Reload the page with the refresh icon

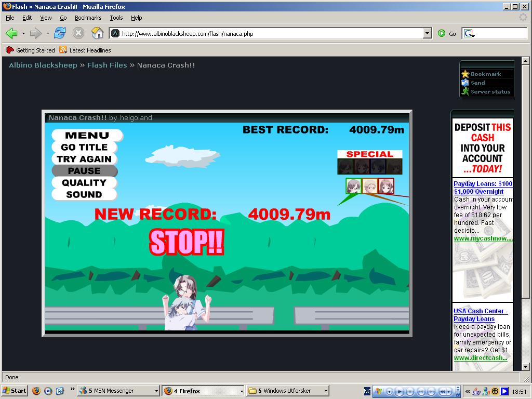coord(60,33)
